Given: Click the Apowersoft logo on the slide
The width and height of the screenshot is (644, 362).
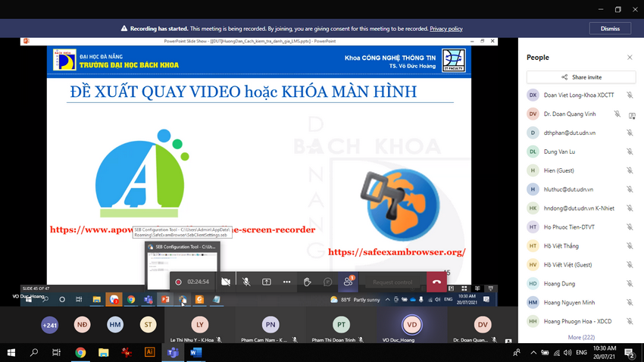Looking at the screenshot, I should [142, 173].
